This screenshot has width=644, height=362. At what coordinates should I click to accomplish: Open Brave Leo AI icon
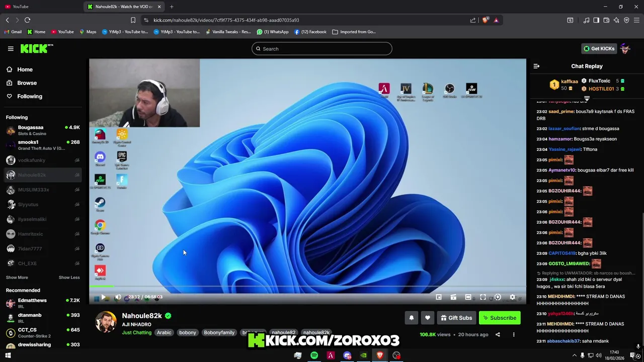[x=616, y=20]
